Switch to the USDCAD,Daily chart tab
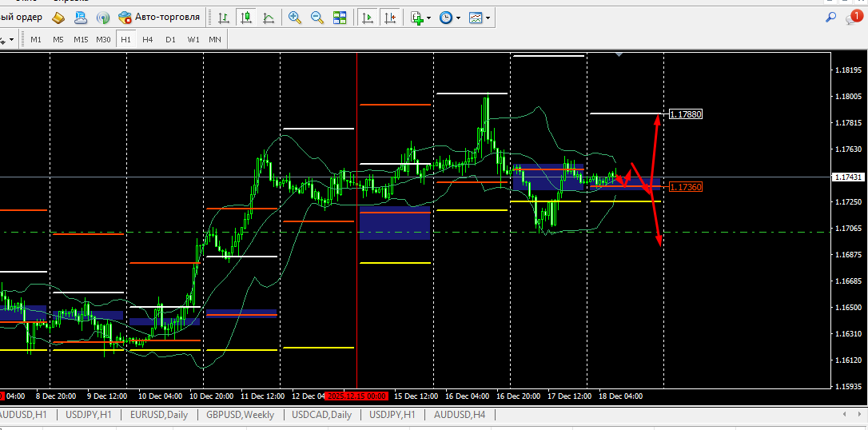 [x=321, y=415]
